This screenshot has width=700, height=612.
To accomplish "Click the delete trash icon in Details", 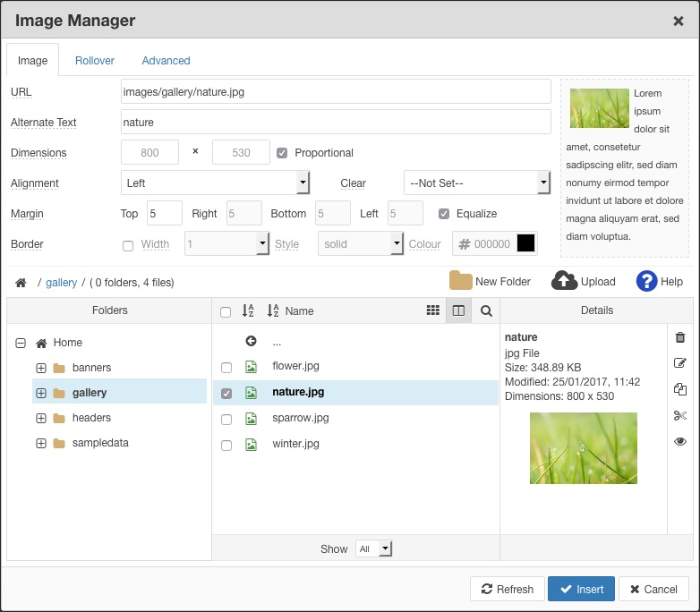I will point(680,337).
